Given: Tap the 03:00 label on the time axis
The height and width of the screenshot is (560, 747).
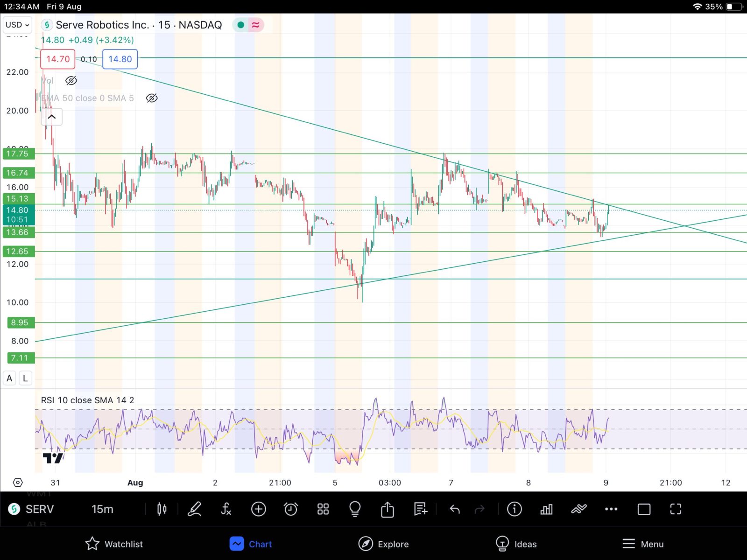Looking at the screenshot, I should click(x=390, y=483).
